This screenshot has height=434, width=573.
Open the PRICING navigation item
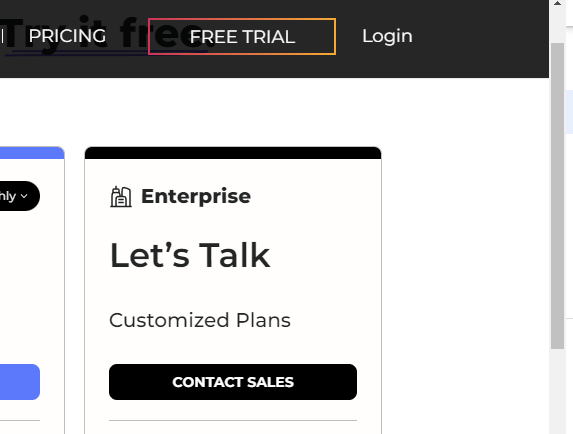[67, 36]
